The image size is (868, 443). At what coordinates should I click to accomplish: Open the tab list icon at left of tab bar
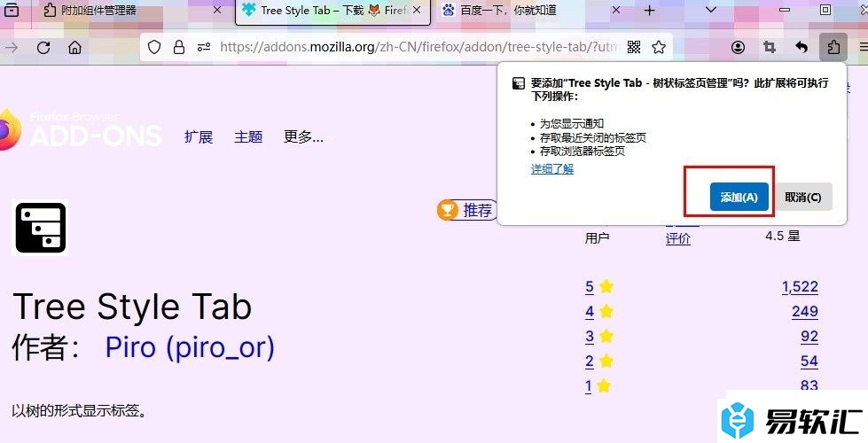point(11,10)
